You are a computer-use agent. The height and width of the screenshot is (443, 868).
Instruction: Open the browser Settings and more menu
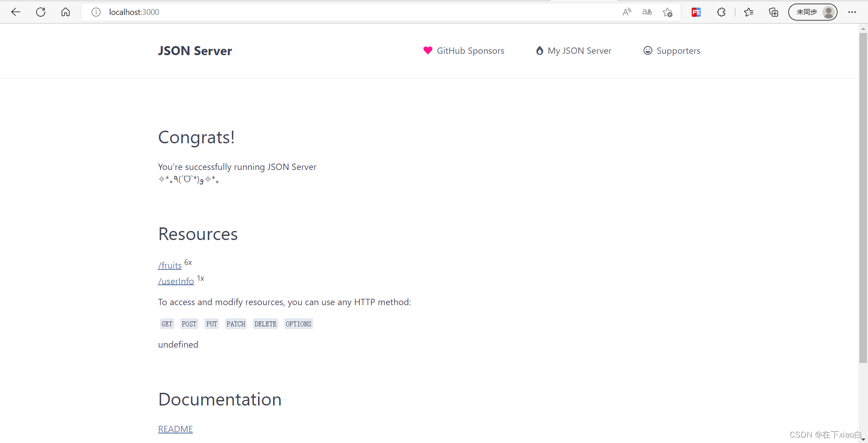click(x=853, y=12)
